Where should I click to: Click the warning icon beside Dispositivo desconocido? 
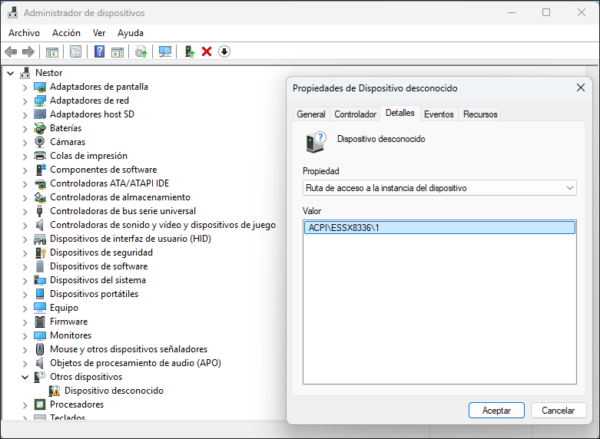[x=54, y=391]
